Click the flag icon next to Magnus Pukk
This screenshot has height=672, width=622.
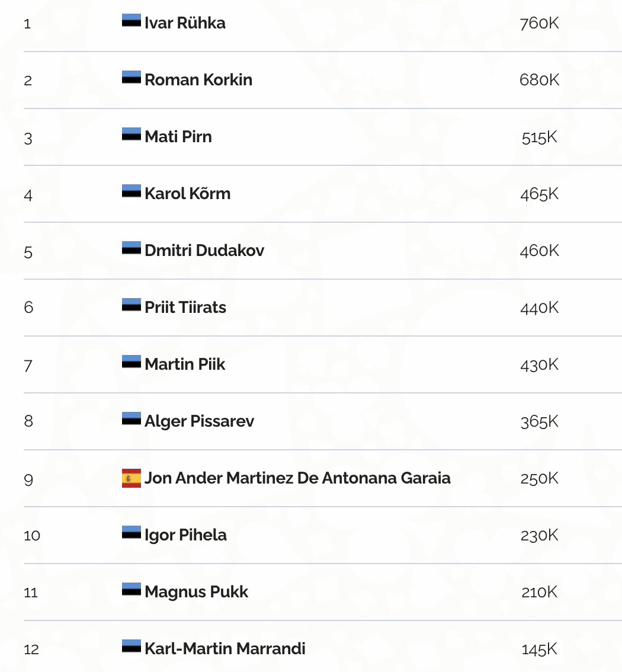coord(131,590)
